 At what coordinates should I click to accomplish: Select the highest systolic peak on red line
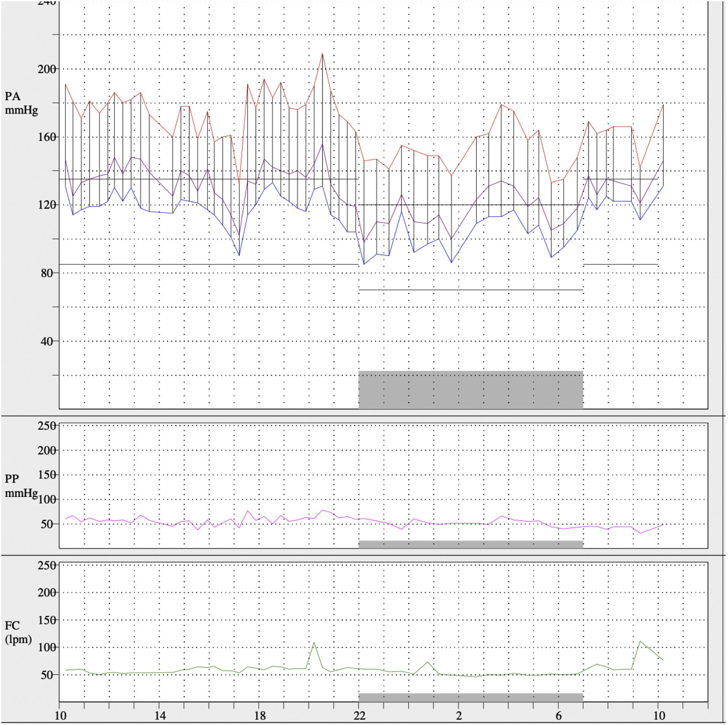322,54
